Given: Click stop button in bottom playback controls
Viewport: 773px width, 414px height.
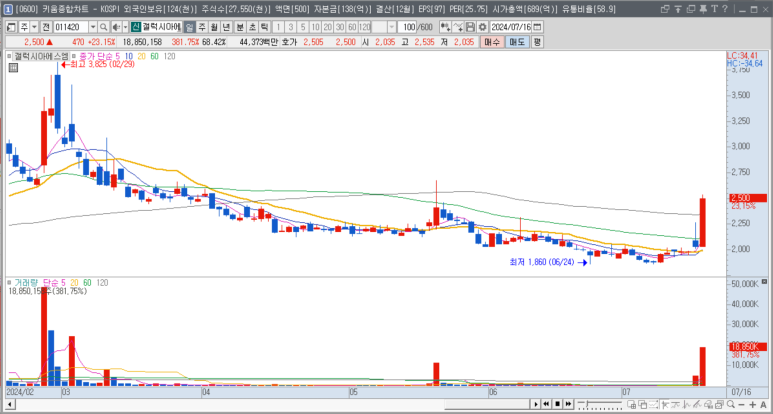Looking at the screenshot, I should 558,404.
